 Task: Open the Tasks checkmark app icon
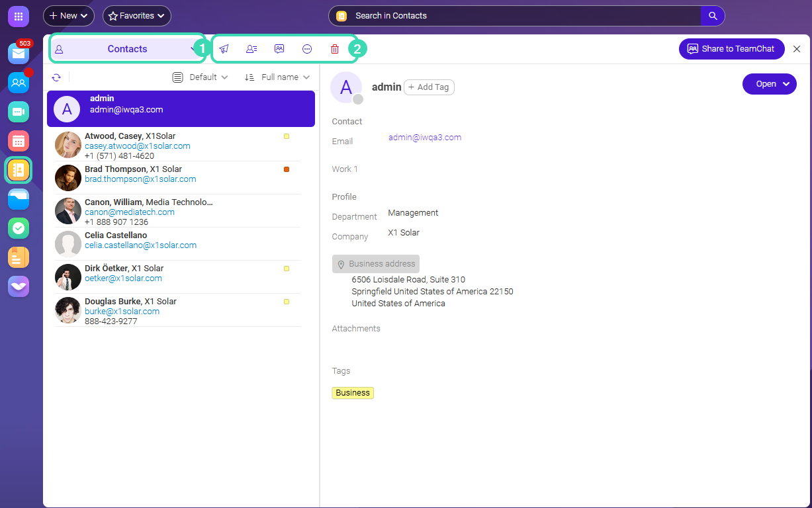coord(18,228)
